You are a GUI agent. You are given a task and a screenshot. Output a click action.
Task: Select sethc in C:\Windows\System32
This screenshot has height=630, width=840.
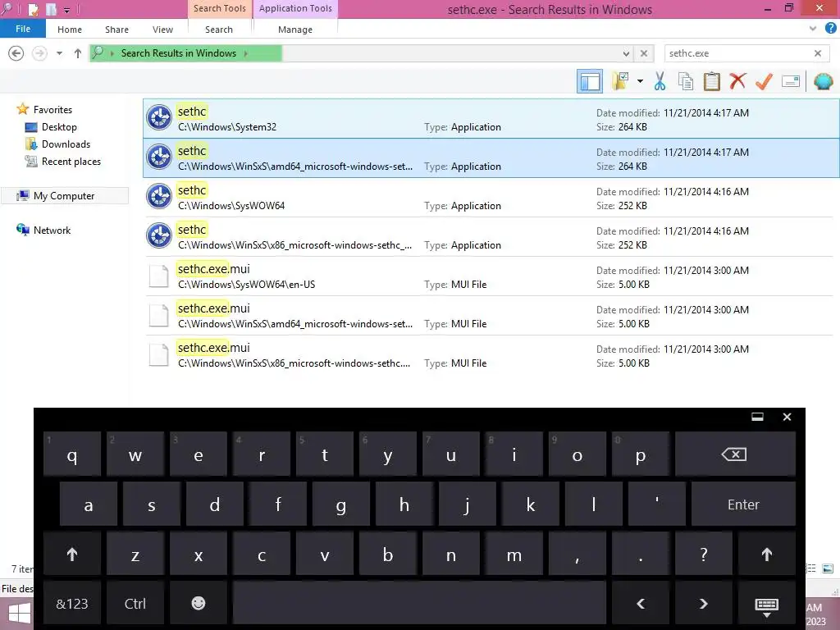pos(491,118)
